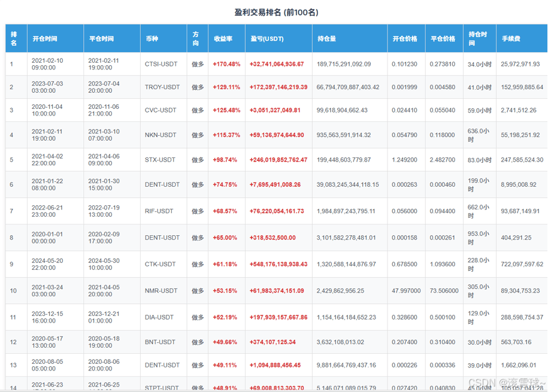
Task: Click the 做多 direction in CVC-USDT row
Action: click(198, 110)
